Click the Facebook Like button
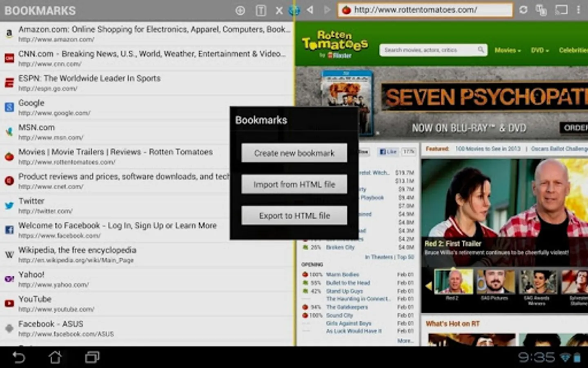This screenshot has height=368, width=588. (388, 152)
